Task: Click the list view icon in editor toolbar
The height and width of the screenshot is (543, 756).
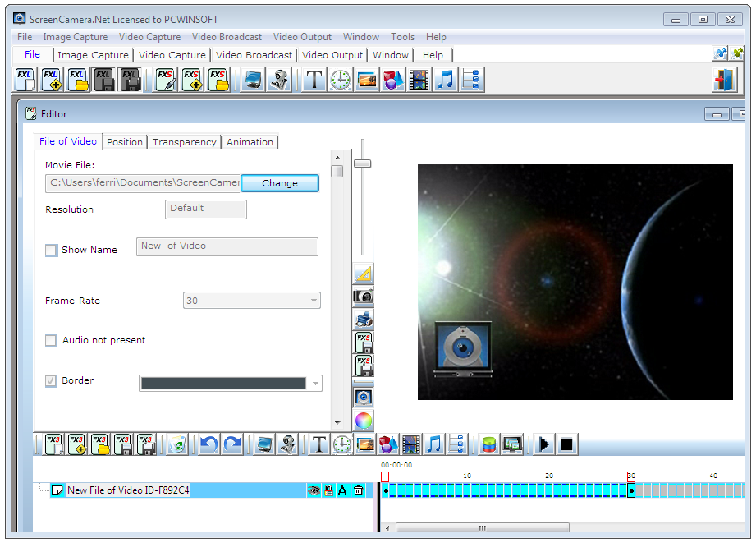Action: point(456,444)
